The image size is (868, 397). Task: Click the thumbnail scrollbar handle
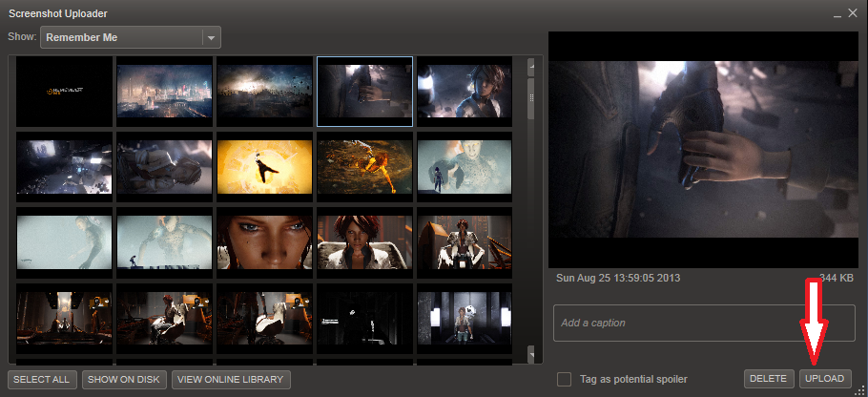point(531,98)
